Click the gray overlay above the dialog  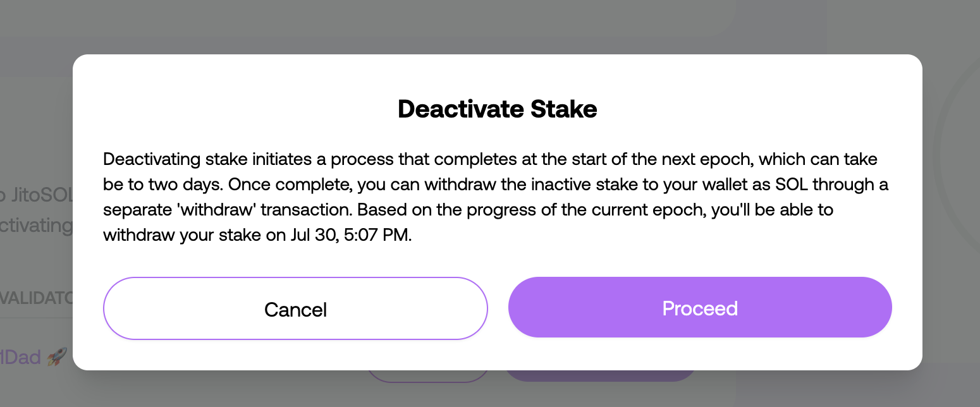tap(490, 27)
